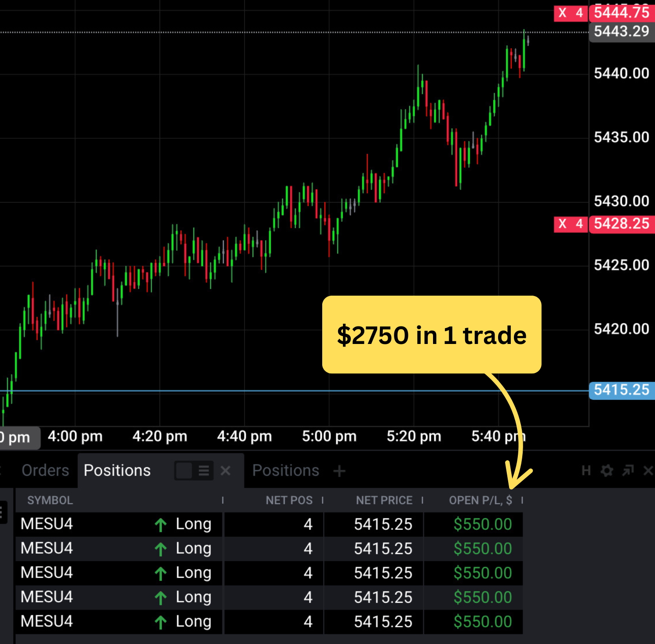655x644 pixels.
Task: Click the 5425.00 price axis label
Action: tap(622, 265)
